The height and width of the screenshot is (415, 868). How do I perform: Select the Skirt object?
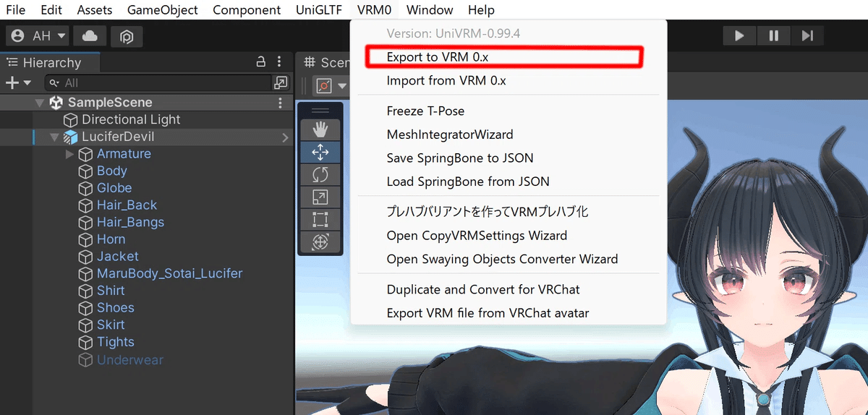[111, 325]
